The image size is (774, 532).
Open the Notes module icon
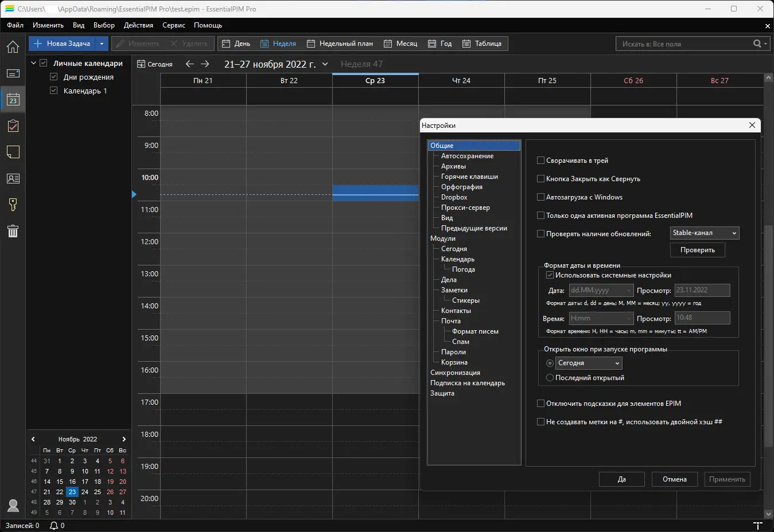tap(13, 152)
